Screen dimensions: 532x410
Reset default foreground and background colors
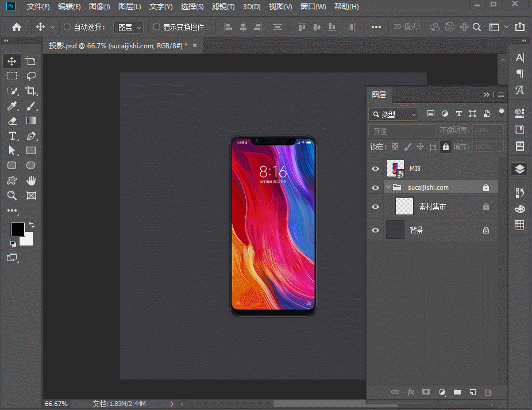pyautogui.click(x=13, y=244)
